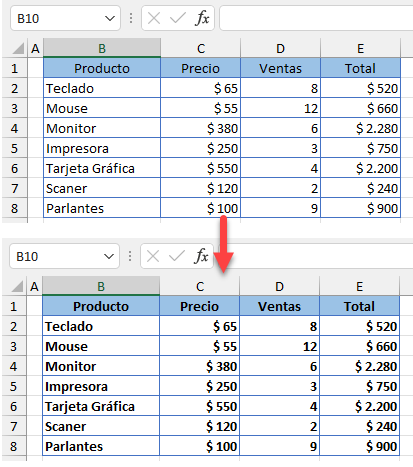413x467 pixels.
Task: Click the B10 Name Box in upper sheet
Action: click(x=65, y=18)
